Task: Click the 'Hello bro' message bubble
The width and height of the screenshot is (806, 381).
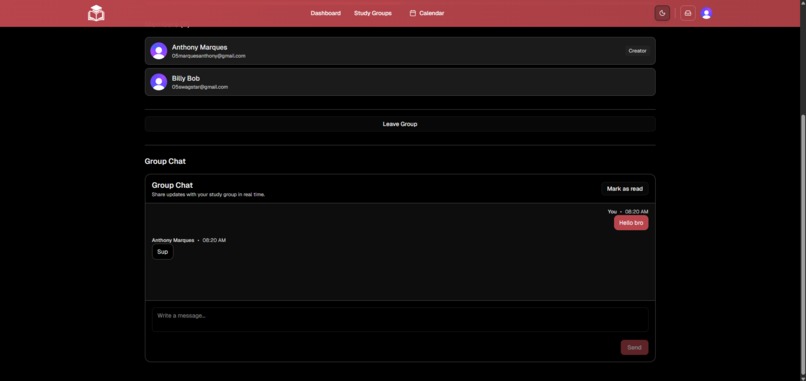Action: tap(631, 223)
